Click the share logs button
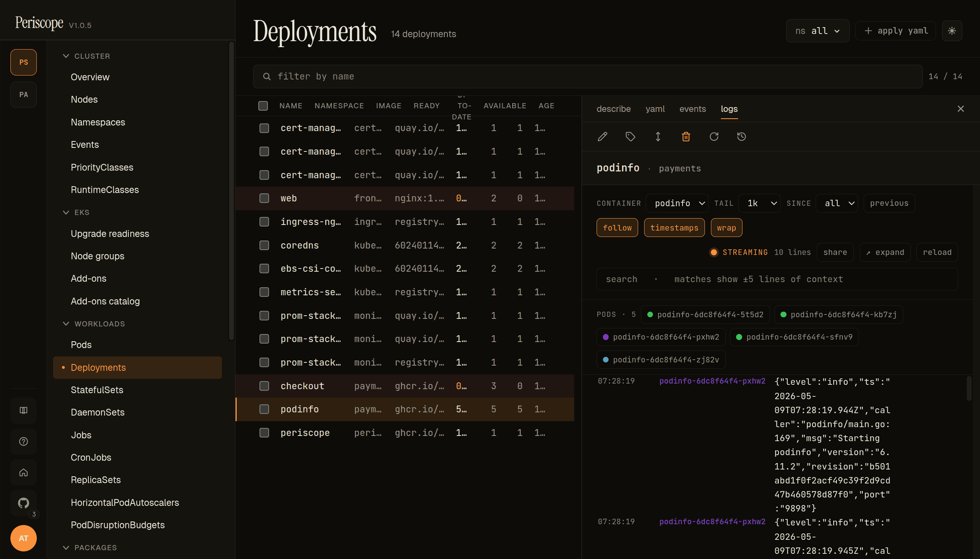This screenshot has height=559, width=980. pyautogui.click(x=835, y=252)
